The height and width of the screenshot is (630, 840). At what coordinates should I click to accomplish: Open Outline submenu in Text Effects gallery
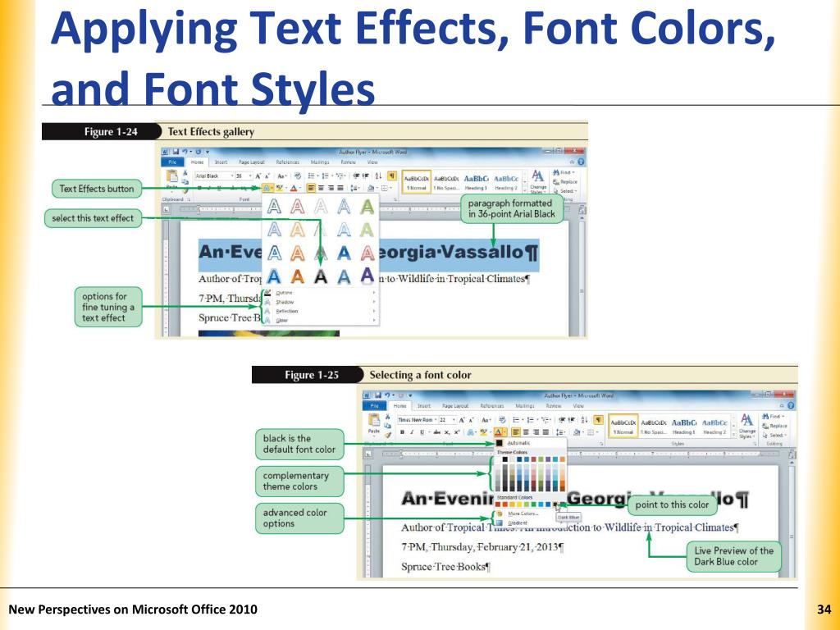[322, 293]
